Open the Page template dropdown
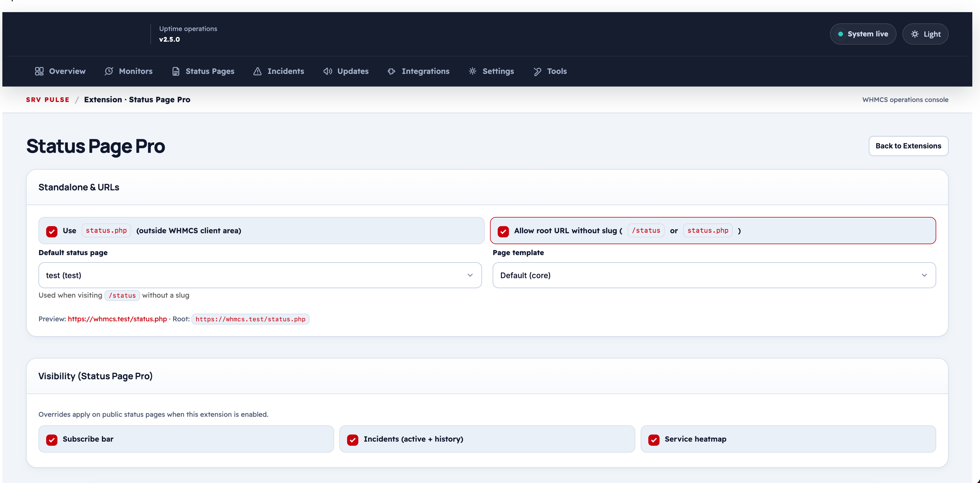The height and width of the screenshot is (483, 980). tap(714, 275)
